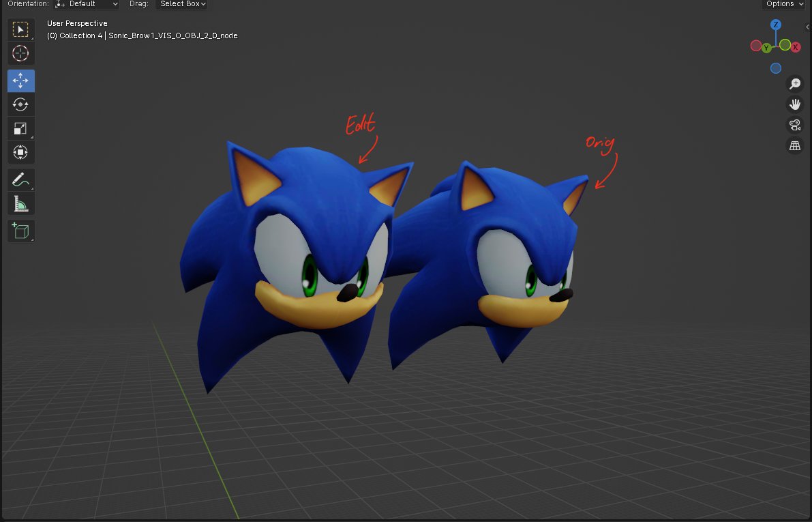Open the Orientation Default dropdown

point(87,4)
